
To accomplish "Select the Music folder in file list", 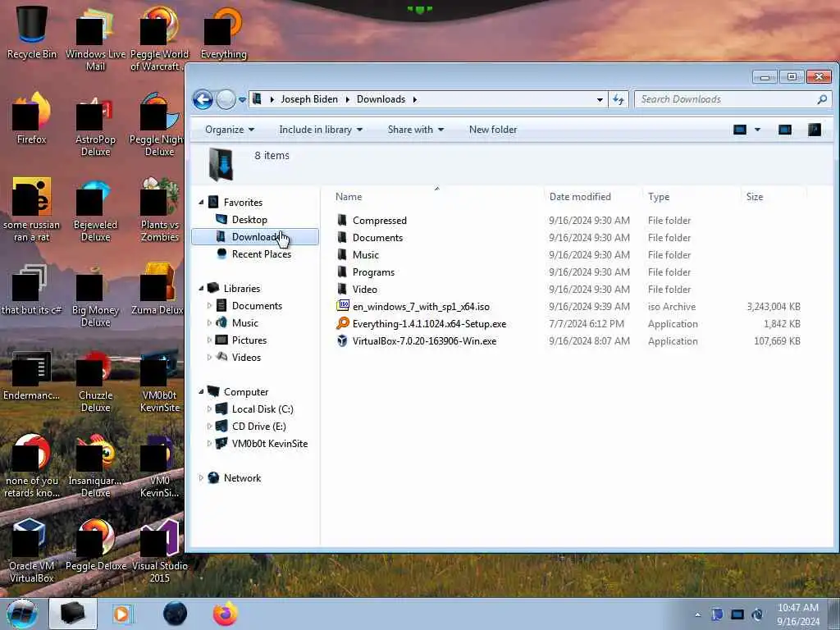I will pyautogui.click(x=568, y=255).
